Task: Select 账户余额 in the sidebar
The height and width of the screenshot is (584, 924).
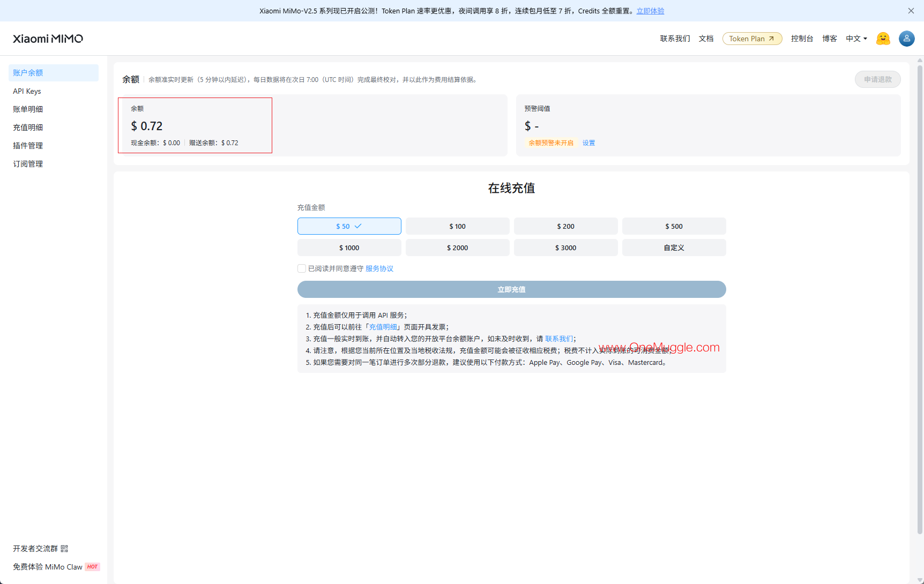Action: [54, 73]
